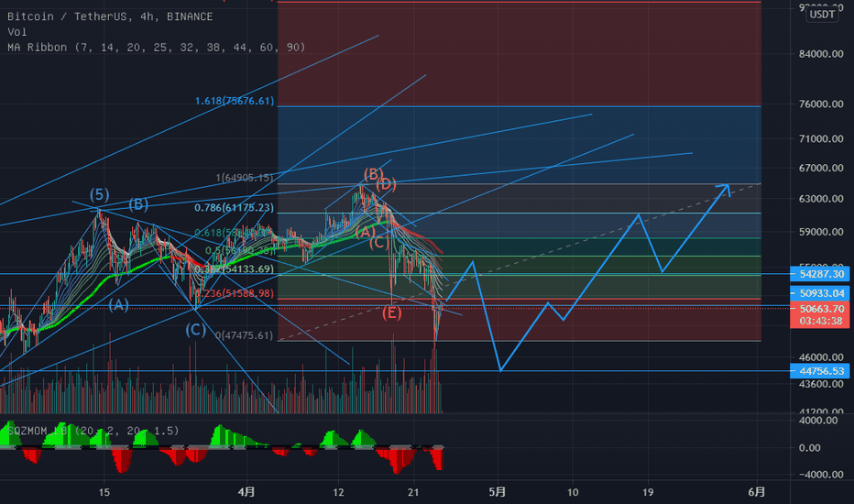Viewport: 854px width, 504px height.
Task: Click the 6月 date axis label
Action: 757,492
